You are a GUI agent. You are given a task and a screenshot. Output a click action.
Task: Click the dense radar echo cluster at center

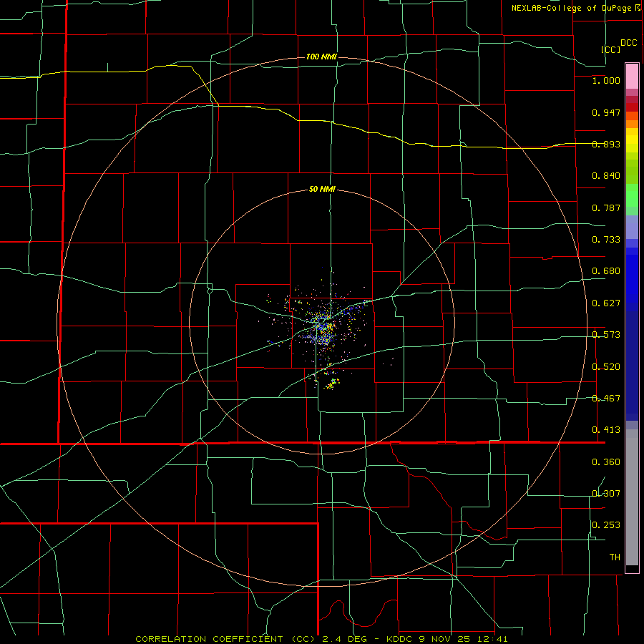pyautogui.click(x=323, y=328)
